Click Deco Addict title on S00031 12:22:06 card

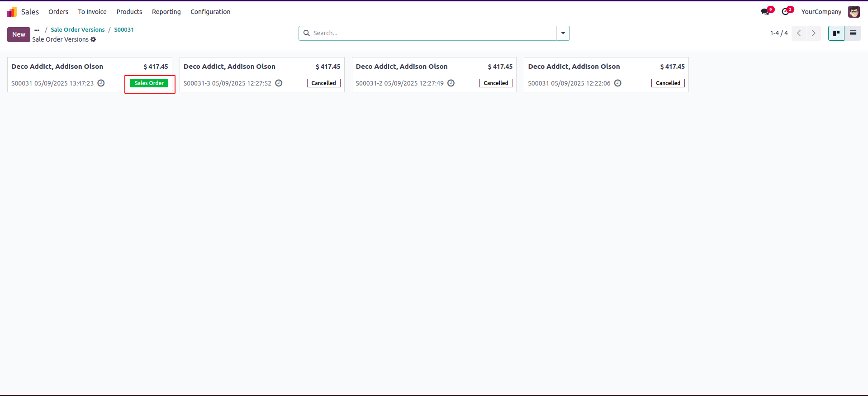(574, 67)
